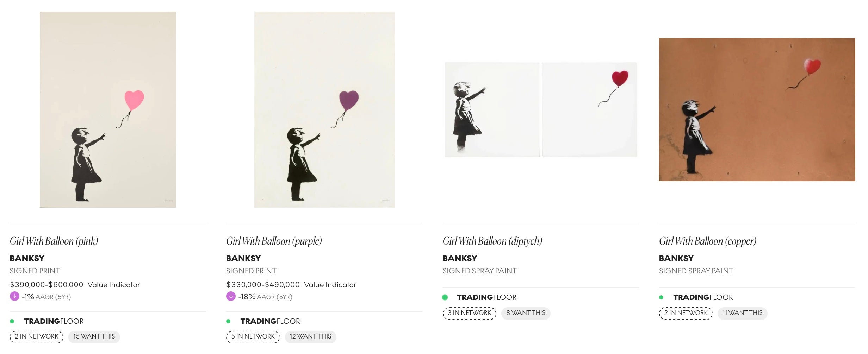
Task: Click the green Trading Floor dot under pink print
Action: [x=12, y=321]
